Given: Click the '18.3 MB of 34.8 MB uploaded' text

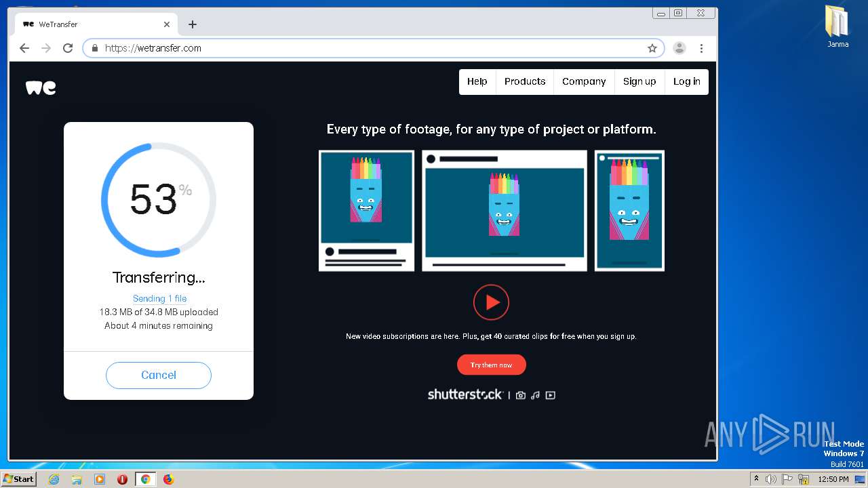Looking at the screenshot, I should pos(159,312).
